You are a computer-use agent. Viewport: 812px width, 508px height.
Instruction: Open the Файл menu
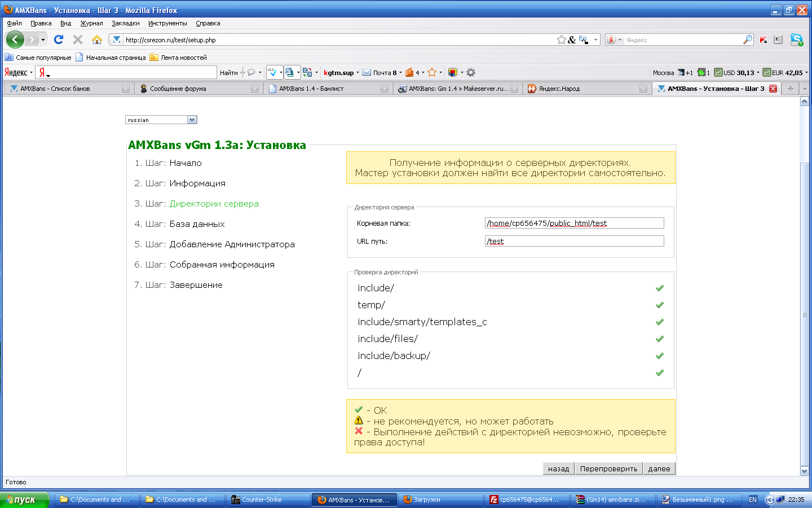(x=14, y=23)
